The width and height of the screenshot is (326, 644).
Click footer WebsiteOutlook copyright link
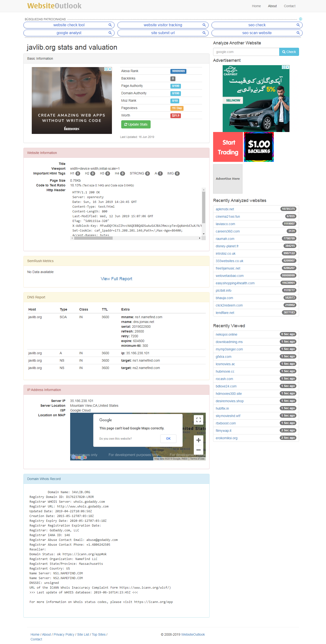coord(193,634)
